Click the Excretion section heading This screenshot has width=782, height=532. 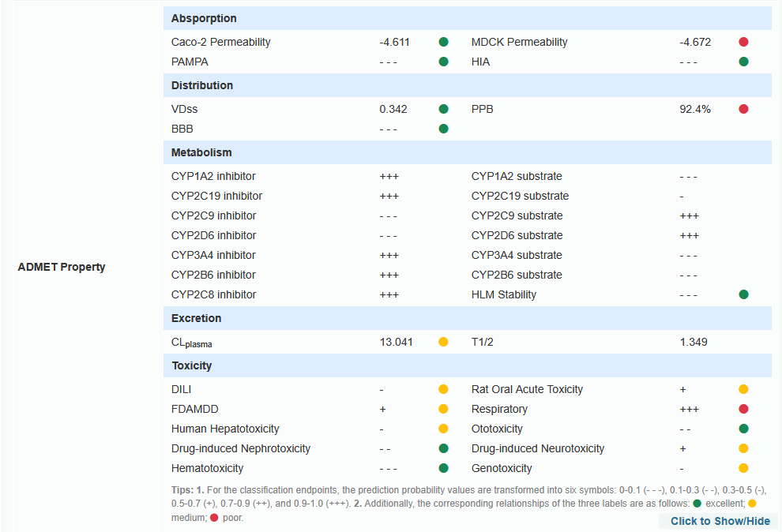(x=196, y=318)
